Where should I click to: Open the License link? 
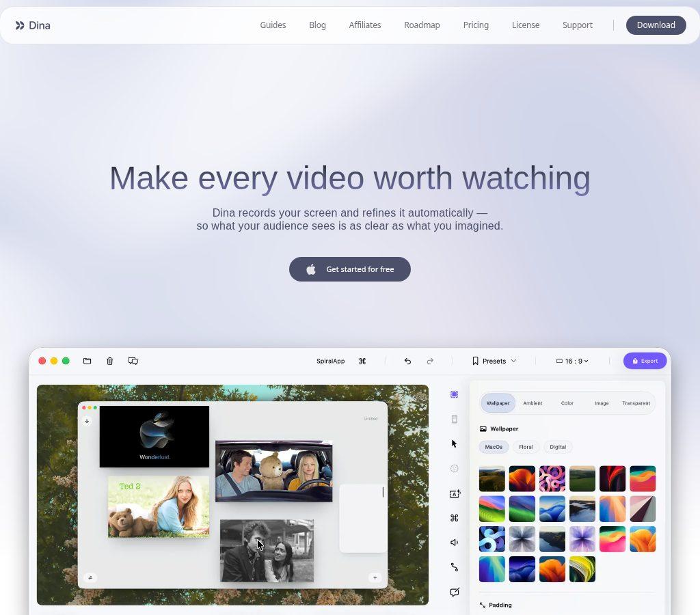[x=526, y=25]
